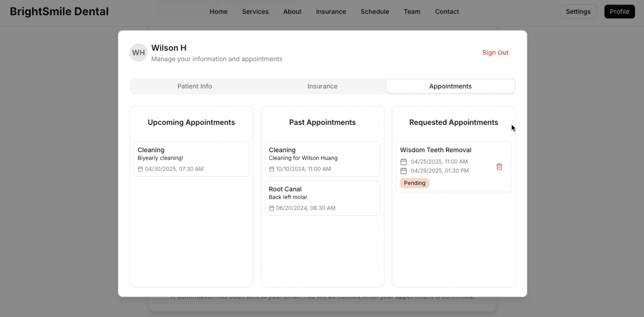Open the Insurance tab in profile
Viewport: 644px width, 317px height.
[x=322, y=86]
